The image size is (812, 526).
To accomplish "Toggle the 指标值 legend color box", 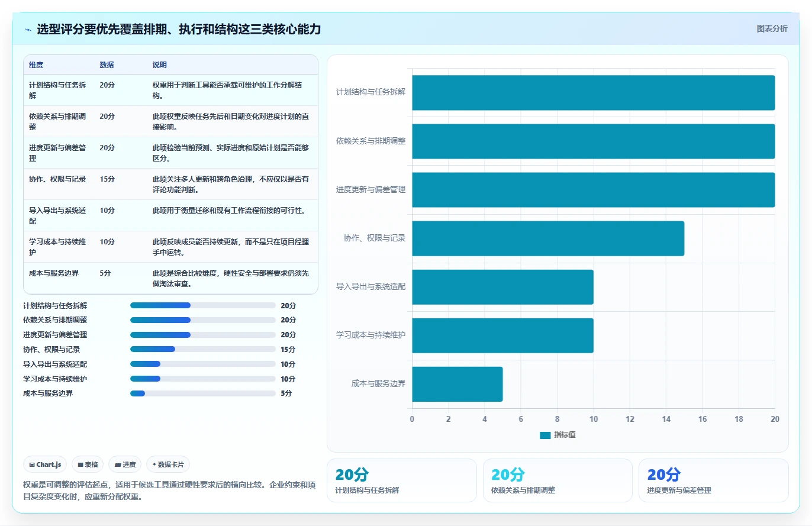I will (x=545, y=435).
